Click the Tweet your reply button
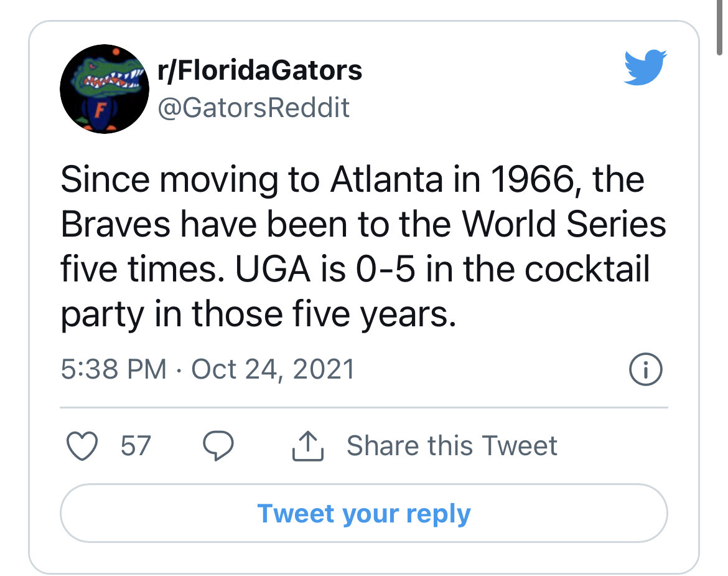Image resolution: width=728 pixels, height=576 pixels. coord(364,513)
